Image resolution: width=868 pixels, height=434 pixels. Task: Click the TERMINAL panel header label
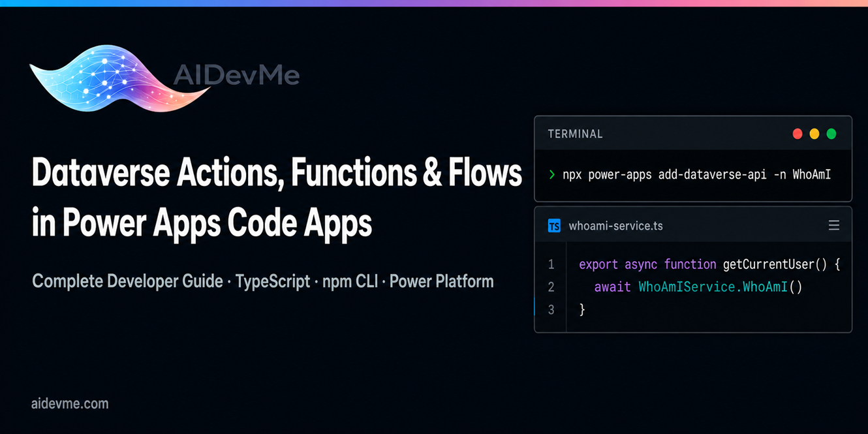coord(575,134)
